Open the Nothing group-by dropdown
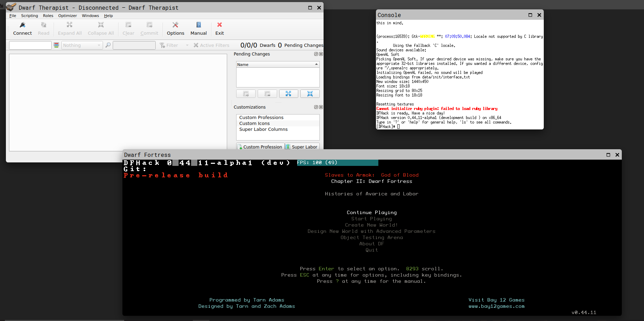 (82, 45)
